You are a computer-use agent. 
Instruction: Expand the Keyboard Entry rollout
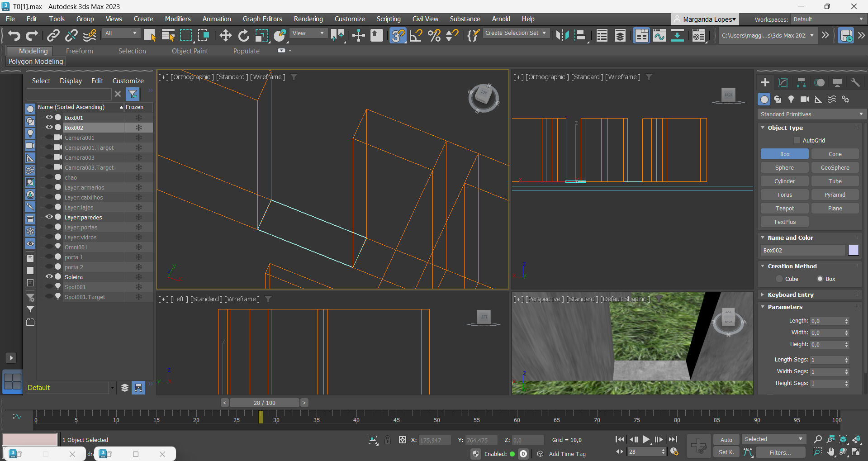[x=790, y=295]
